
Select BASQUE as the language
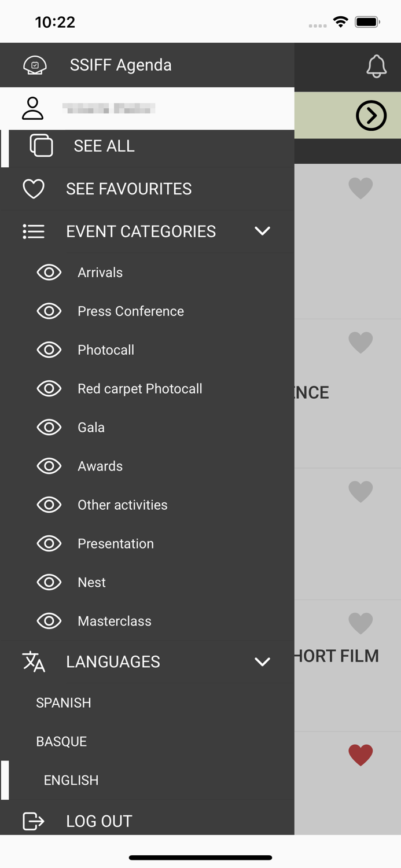(61, 741)
